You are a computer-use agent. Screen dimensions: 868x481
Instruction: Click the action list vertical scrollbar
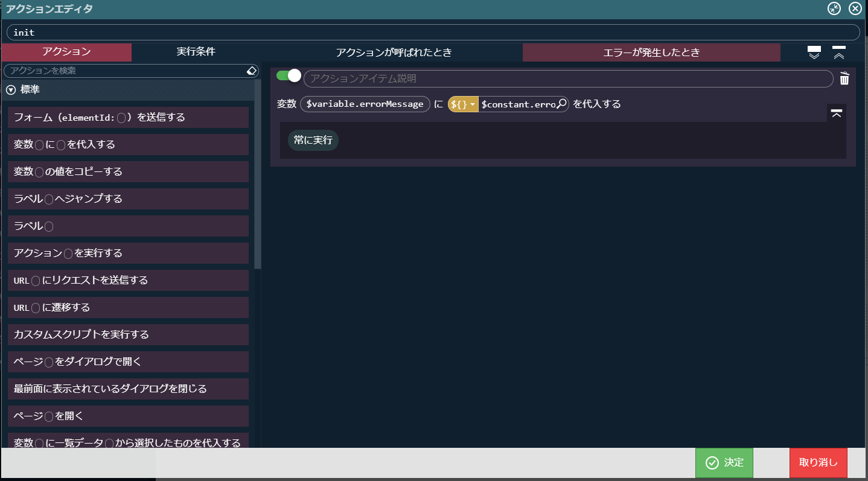pyautogui.click(x=258, y=175)
